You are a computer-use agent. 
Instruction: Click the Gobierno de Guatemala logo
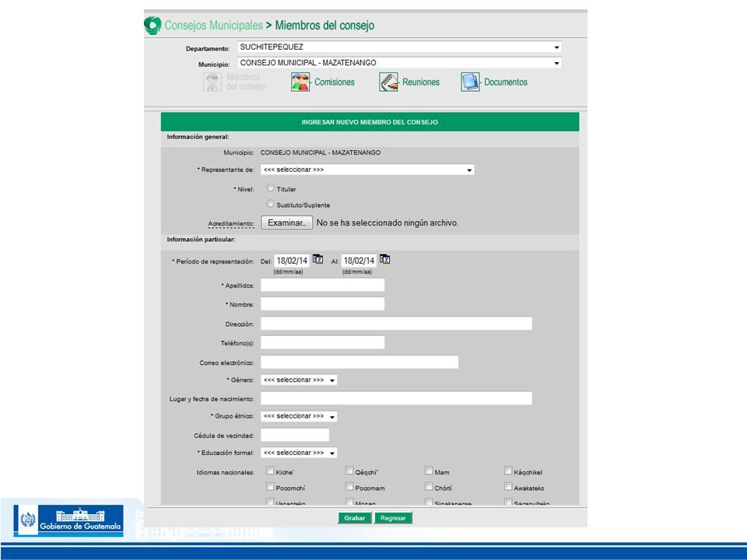pyautogui.click(x=68, y=520)
